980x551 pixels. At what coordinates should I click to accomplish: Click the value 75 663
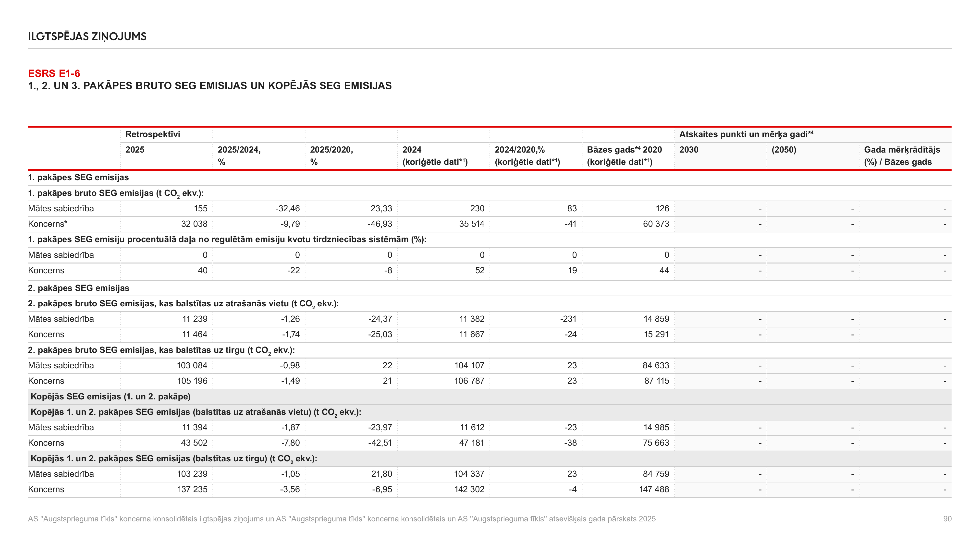(656, 443)
